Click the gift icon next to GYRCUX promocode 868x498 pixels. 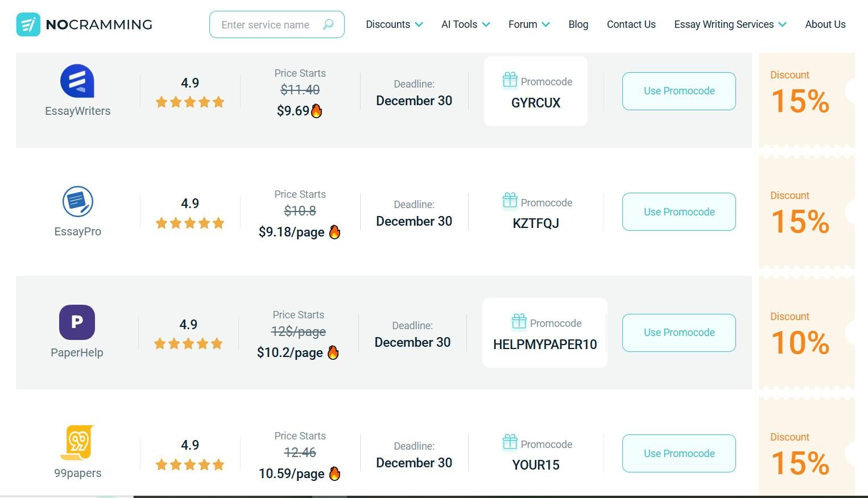509,80
